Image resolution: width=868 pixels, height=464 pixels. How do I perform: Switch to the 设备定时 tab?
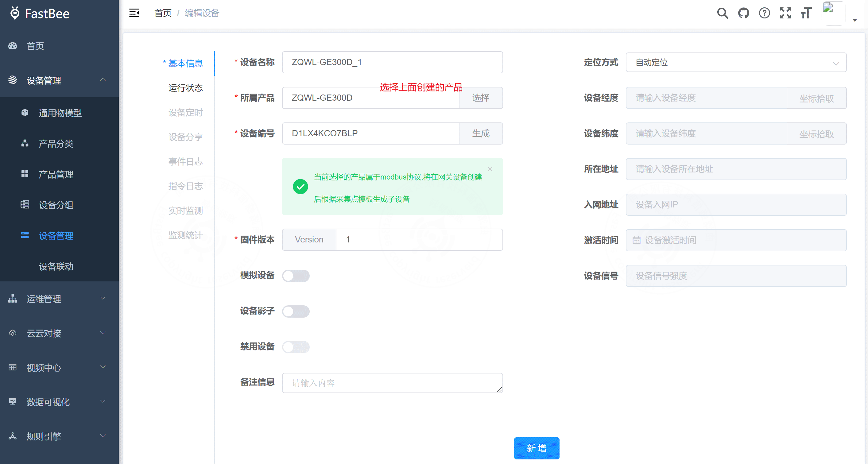(x=185, y=113)
